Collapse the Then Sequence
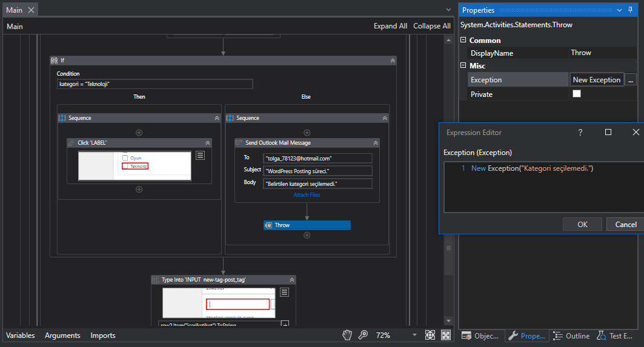644x347 pixels. pos(217,118)
